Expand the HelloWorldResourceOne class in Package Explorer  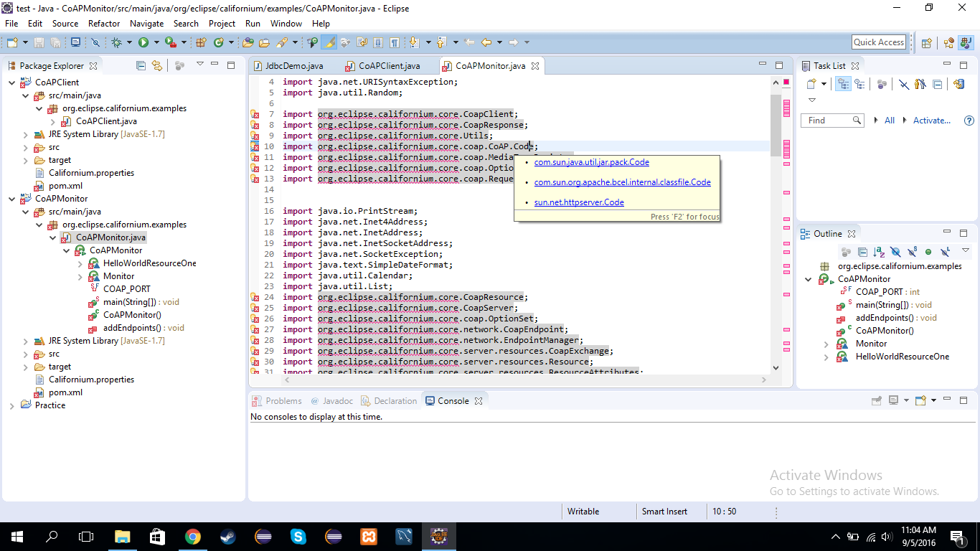(80, 263)
